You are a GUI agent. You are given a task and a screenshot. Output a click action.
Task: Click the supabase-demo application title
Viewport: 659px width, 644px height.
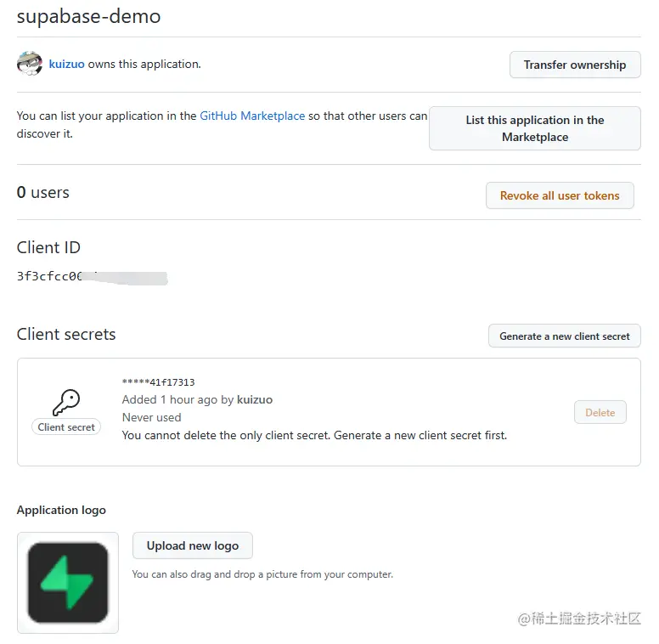tap(88, 17)
